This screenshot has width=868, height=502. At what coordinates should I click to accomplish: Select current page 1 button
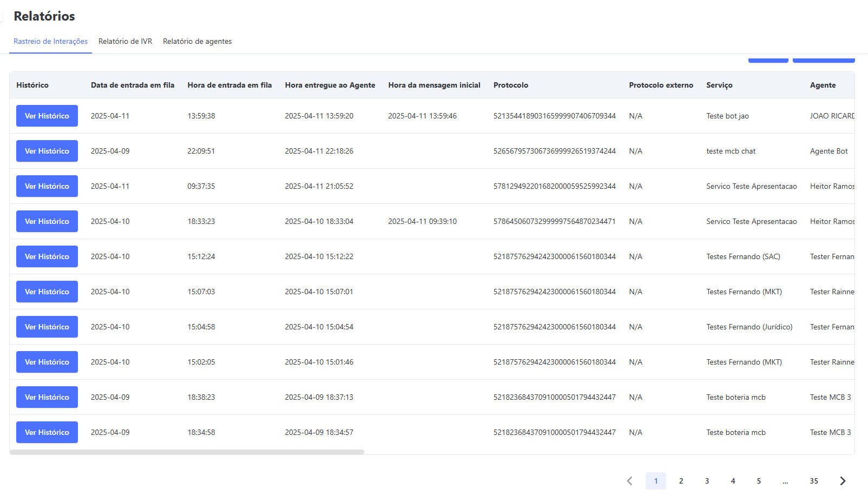tap(655, 481)
